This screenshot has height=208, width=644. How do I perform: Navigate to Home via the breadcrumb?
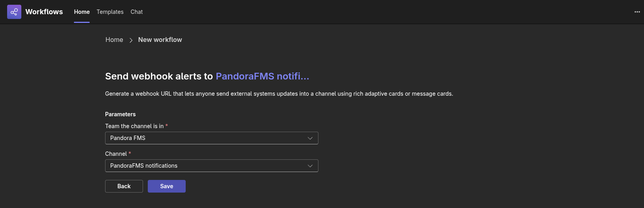[114, 40]
